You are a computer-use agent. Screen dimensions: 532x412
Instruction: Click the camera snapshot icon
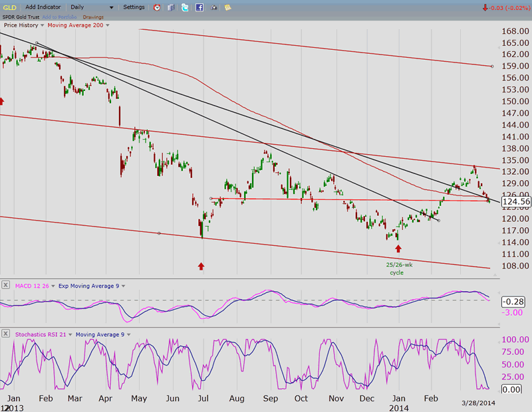tap(213, 7)
